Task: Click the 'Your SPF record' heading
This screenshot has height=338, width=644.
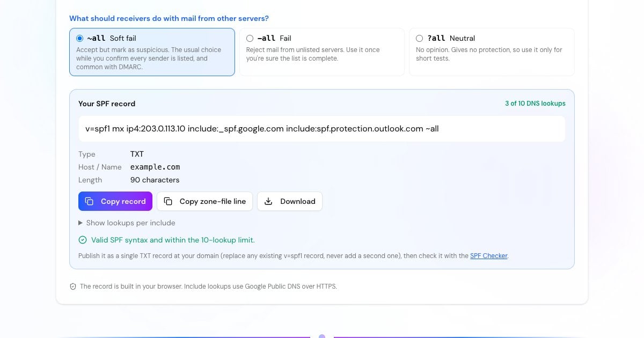Action: 107,104
